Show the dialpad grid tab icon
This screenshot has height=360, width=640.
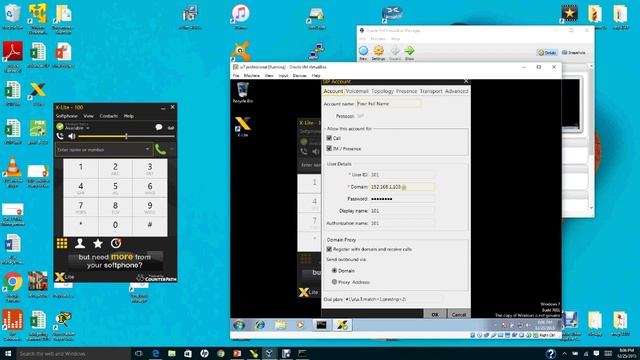click(62, 244)
